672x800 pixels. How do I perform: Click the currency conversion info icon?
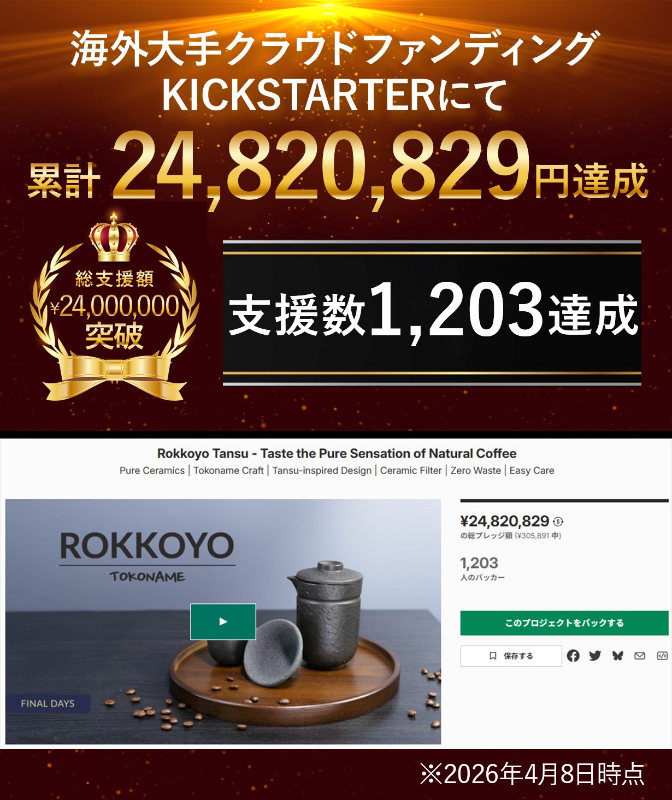pyautogui.click(x=558, y=522)
